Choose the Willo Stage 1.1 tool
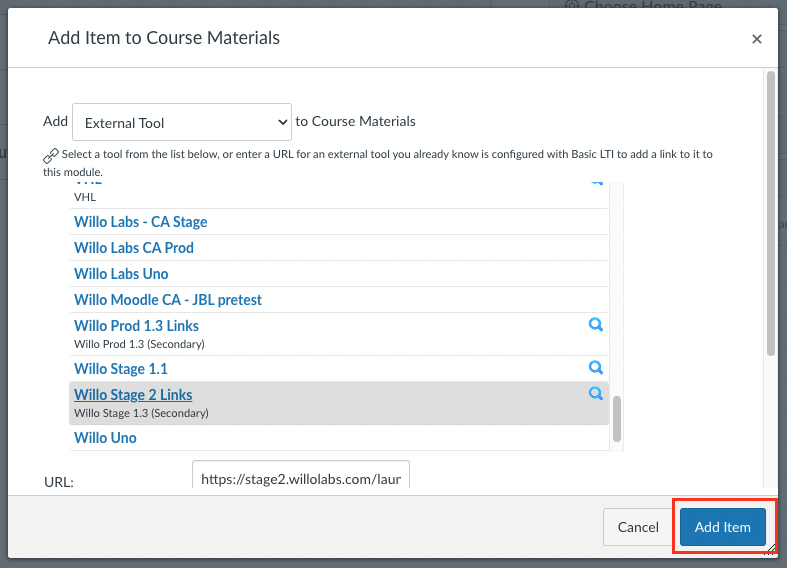Image resolution: width=787 pixels, height=568 pixels. point(120,369)
